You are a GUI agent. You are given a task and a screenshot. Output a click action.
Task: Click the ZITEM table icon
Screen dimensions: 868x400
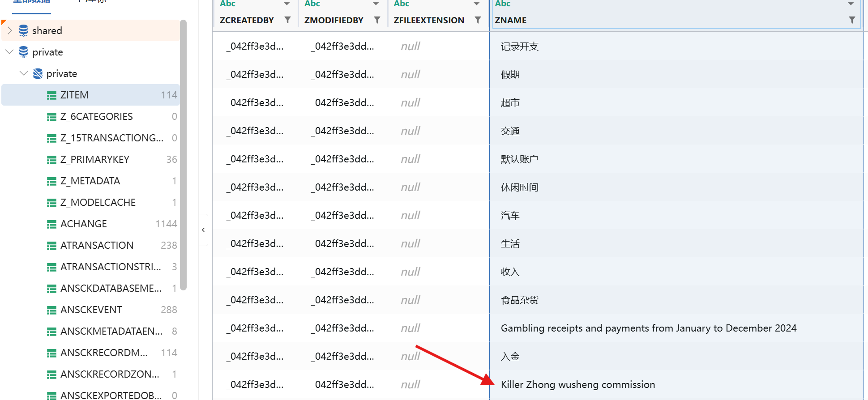52,95
